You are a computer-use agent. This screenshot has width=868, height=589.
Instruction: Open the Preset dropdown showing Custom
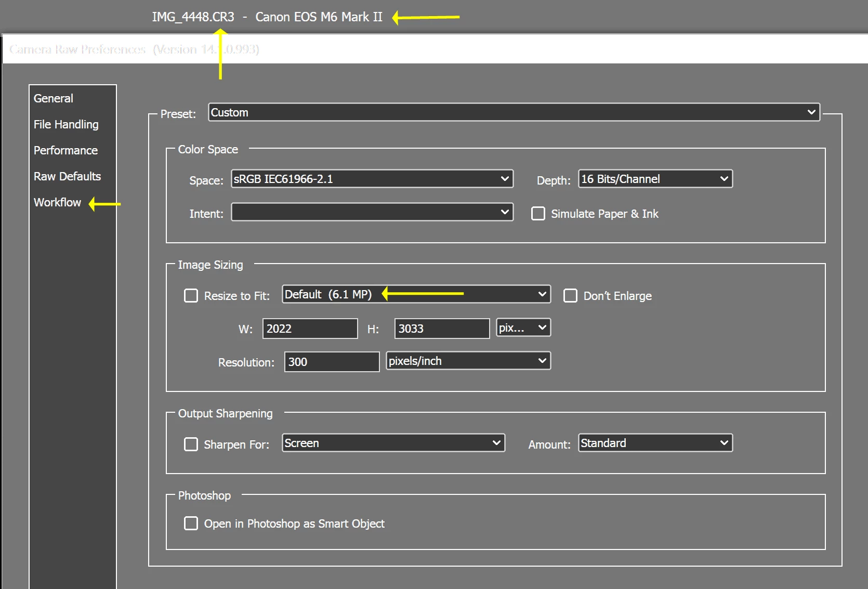(x=514, y=112)
